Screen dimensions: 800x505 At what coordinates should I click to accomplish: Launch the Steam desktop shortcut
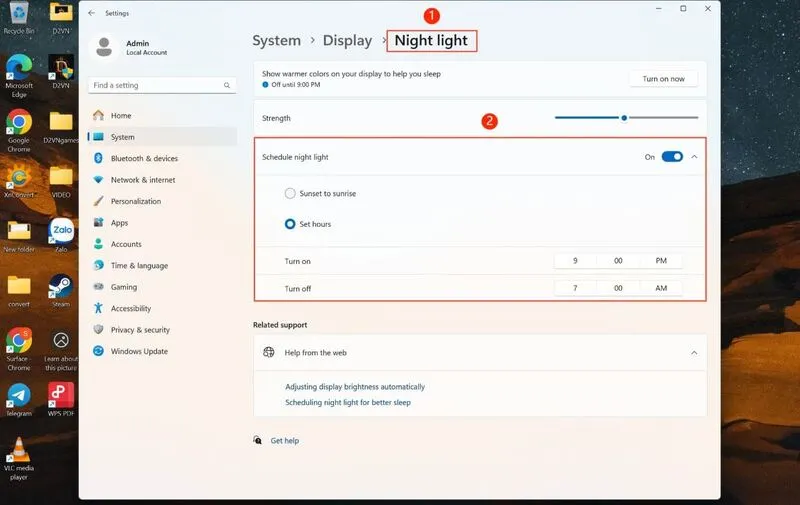tap(61, 291)
